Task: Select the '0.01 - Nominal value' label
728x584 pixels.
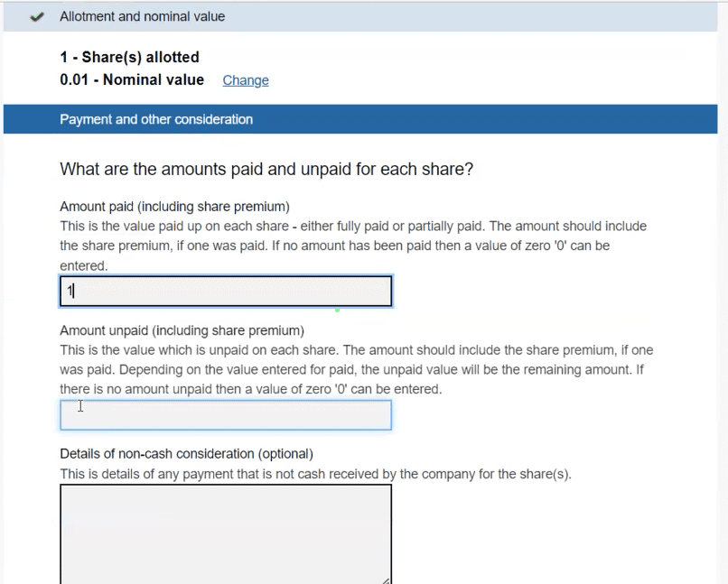Action: [132, 79]
